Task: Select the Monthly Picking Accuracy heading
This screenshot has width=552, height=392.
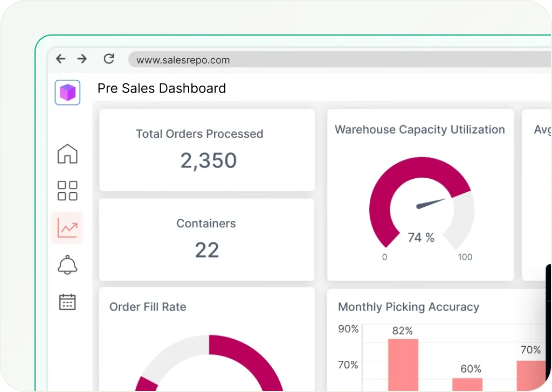Action: [x=408, y=307]
